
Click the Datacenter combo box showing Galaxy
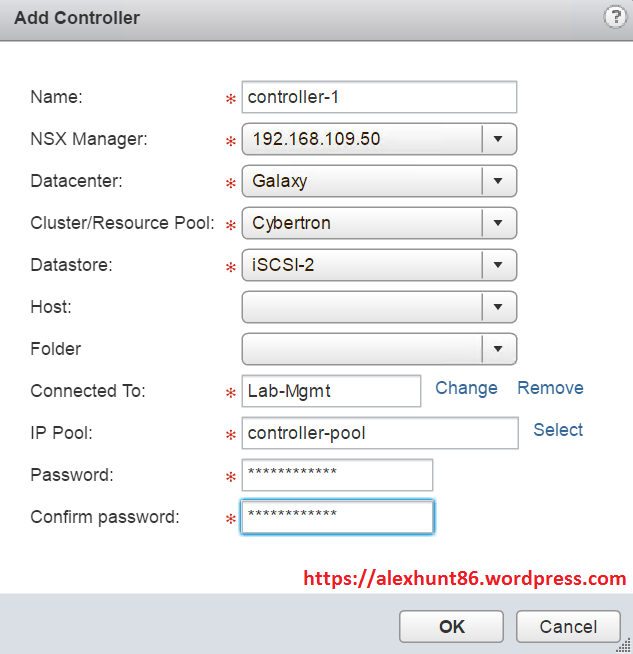[361, 181]
